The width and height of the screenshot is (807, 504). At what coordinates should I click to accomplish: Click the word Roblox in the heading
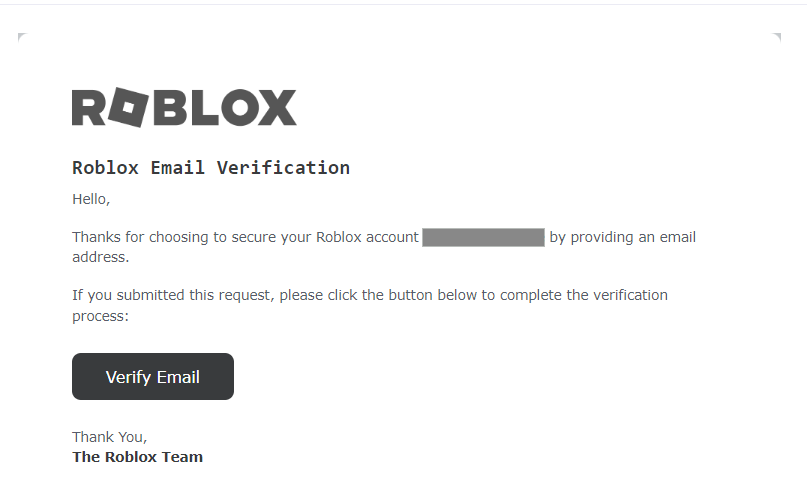(x=106, y=168)
